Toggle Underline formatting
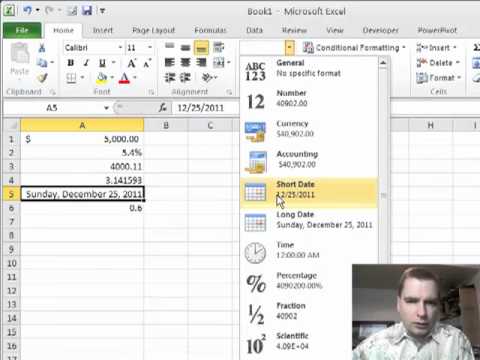Screen dimensions: 480x360 [x=102, y=63]
